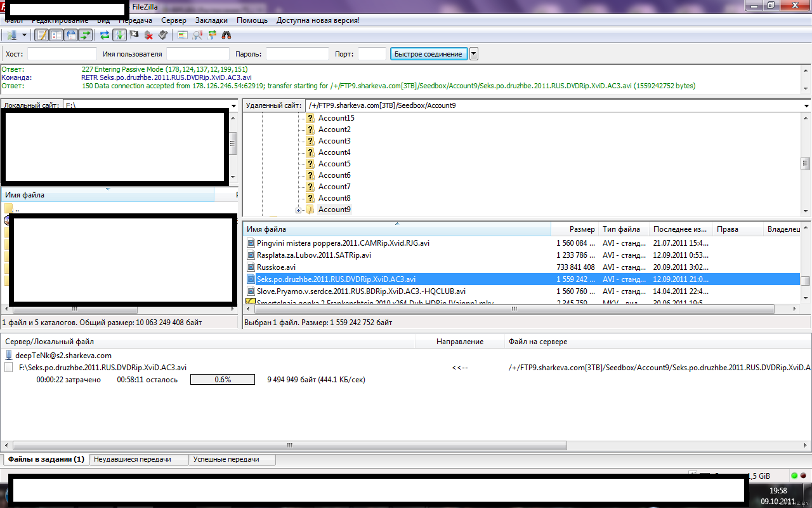Click the Account5 folder icon
The width and height of the screenshot is (812, 508).
pyautogui.click(x=310, y=164)
